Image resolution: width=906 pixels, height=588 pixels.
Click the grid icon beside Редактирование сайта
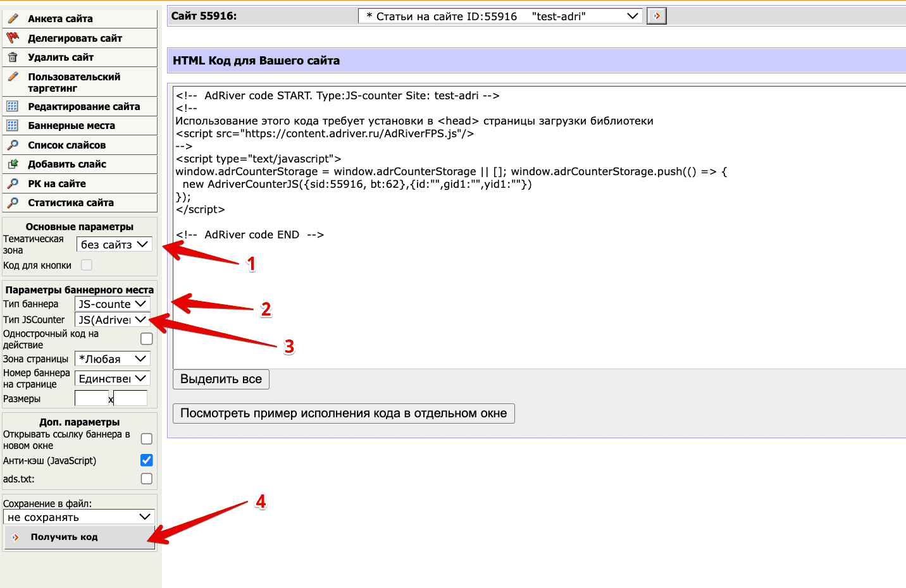pyautogui.click(x=13, y=106)
